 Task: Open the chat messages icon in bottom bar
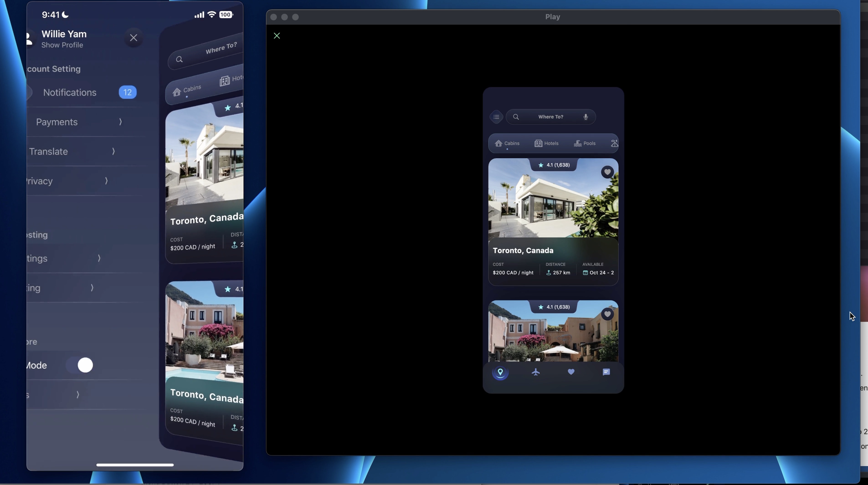pos(606,372)
